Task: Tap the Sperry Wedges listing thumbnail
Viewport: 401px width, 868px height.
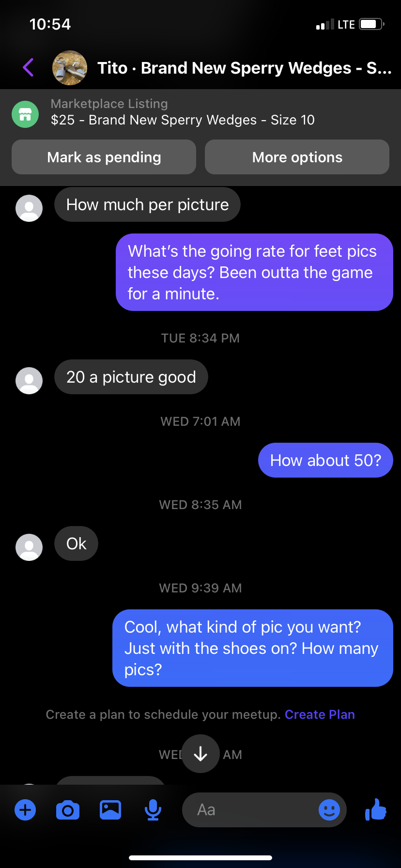Action: click(70, 68)
